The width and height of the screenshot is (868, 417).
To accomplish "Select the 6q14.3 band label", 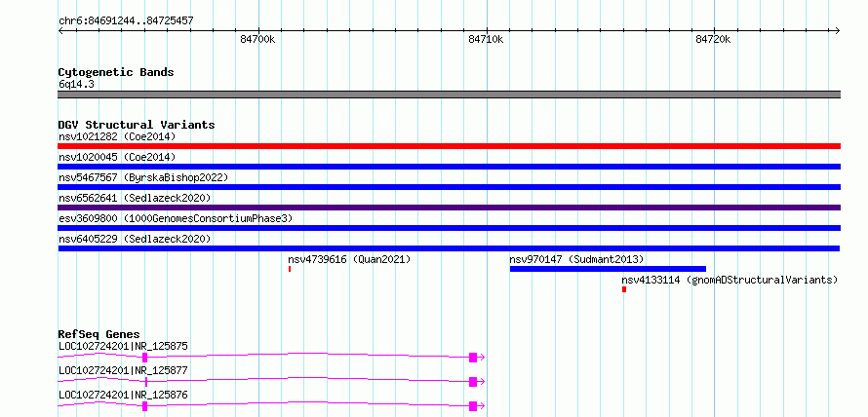I will tap(76, 84).
